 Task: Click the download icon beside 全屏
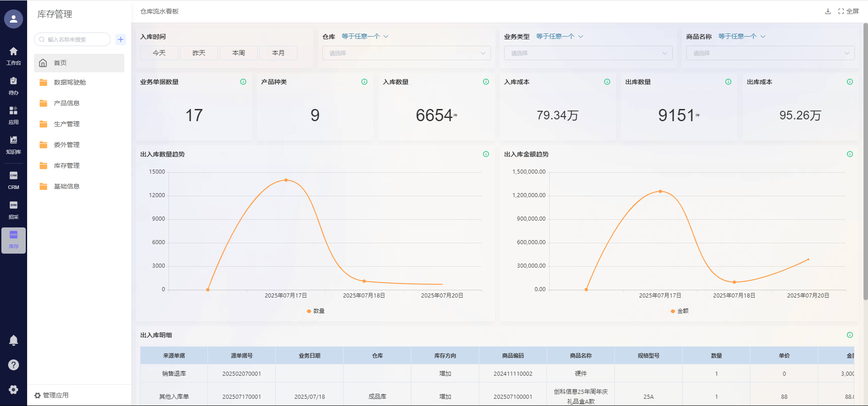coord(828,11)
